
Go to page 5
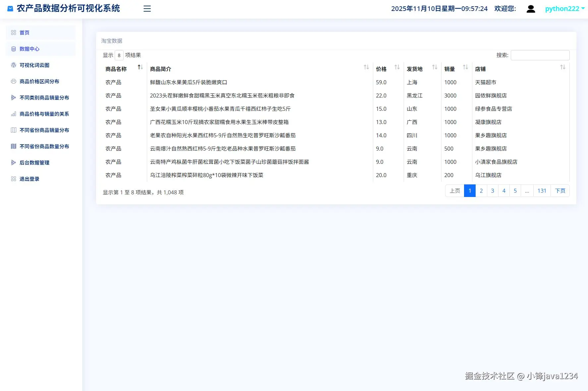515,191
